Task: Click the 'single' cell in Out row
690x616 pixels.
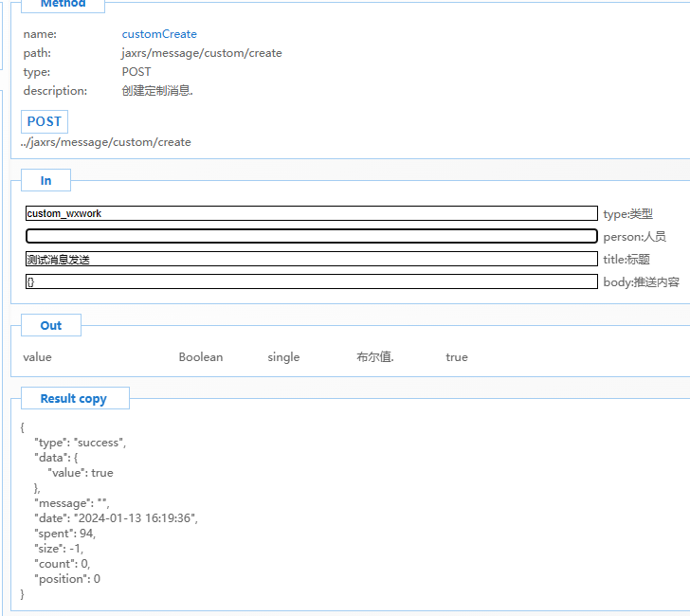Action: pyautogui.click(x=283, y=357)
